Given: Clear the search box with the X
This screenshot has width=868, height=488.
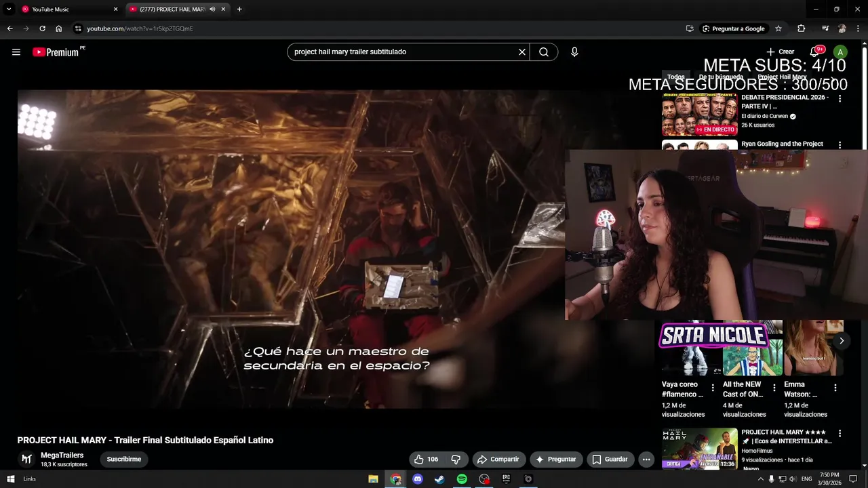Looking at the screenshot, I should pos(522,52).
